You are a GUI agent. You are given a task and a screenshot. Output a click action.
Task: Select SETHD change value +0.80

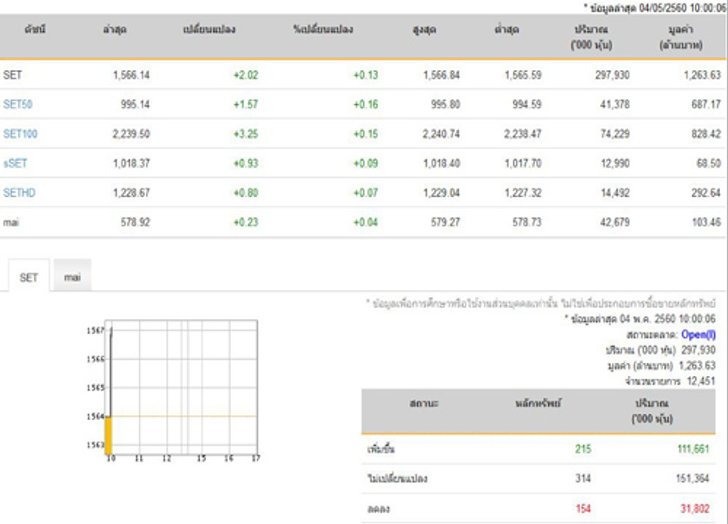[246, 193]
